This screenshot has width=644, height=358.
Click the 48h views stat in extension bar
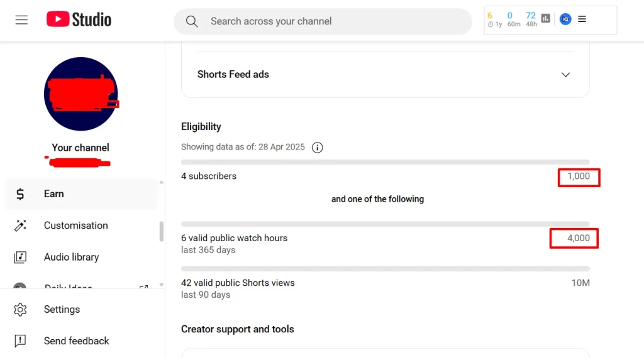[x=531, y=19]
